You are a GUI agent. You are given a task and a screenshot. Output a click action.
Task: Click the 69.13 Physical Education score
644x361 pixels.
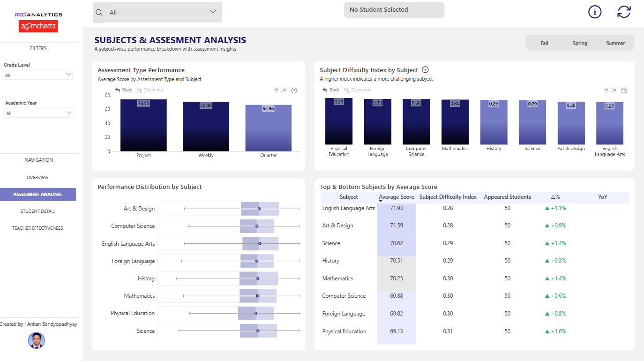(397, 331)
